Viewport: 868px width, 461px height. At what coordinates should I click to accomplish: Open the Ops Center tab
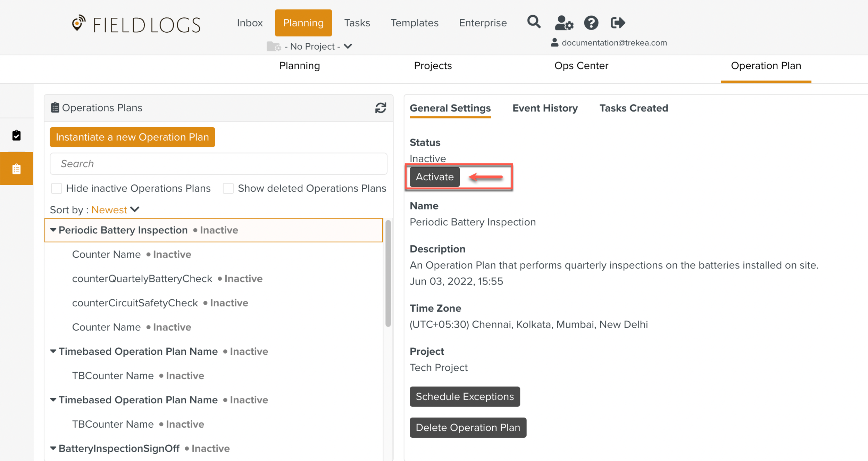pyautogui.click(x=581, y=66)
